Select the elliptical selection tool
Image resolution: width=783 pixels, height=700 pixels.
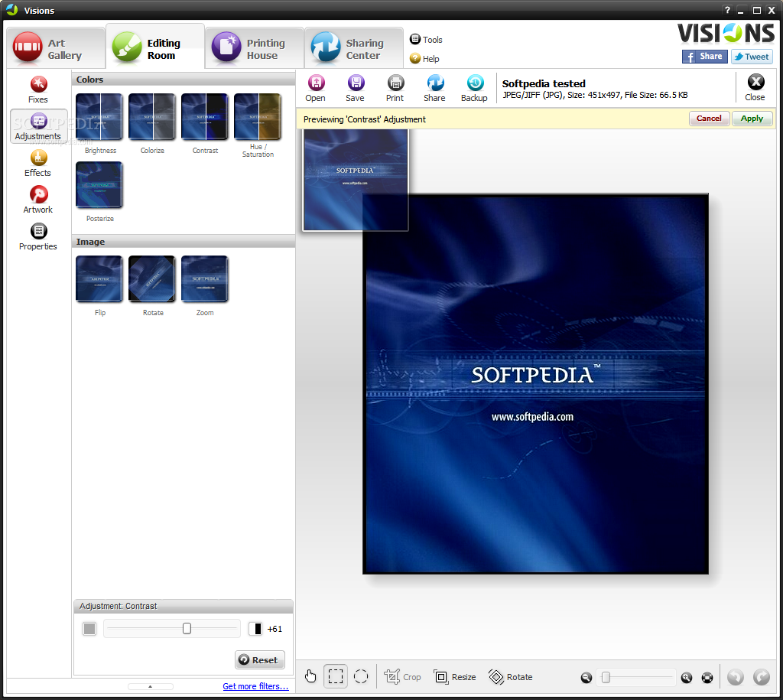361,676
